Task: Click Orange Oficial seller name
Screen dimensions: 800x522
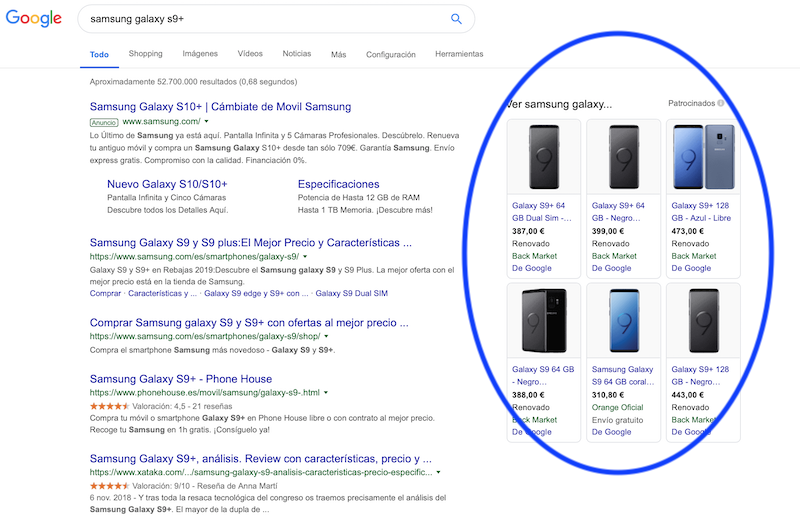Action: tap(617, 408)
